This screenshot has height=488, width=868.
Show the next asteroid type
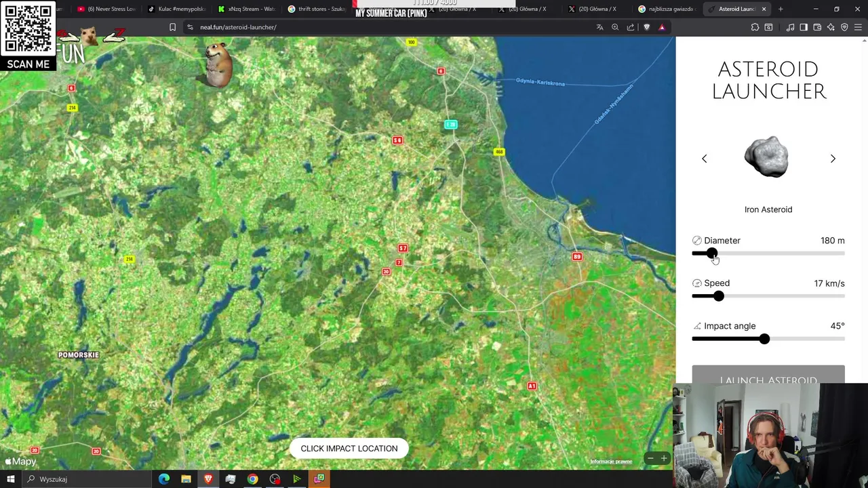[x=833, y=159]
